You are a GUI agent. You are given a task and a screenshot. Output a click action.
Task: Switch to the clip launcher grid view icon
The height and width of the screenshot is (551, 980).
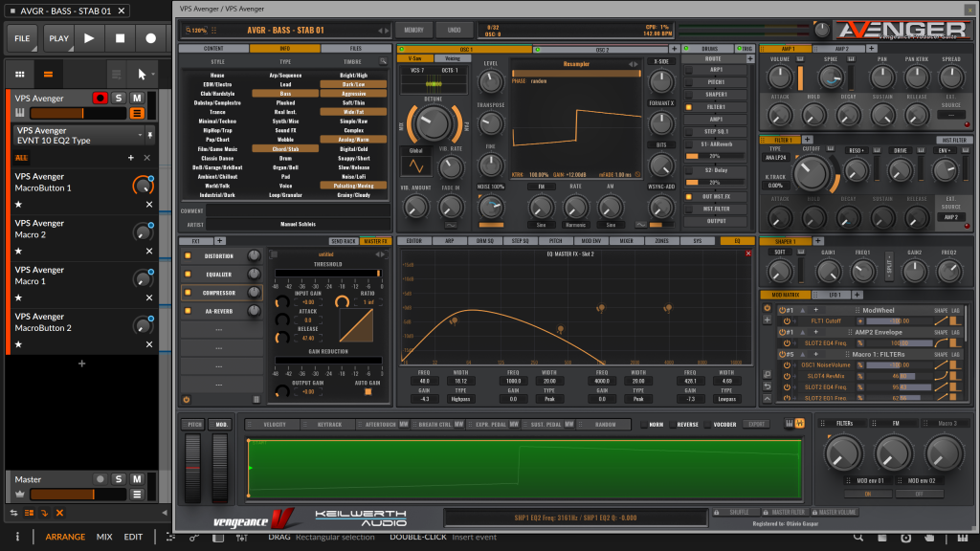pos(20,75)
